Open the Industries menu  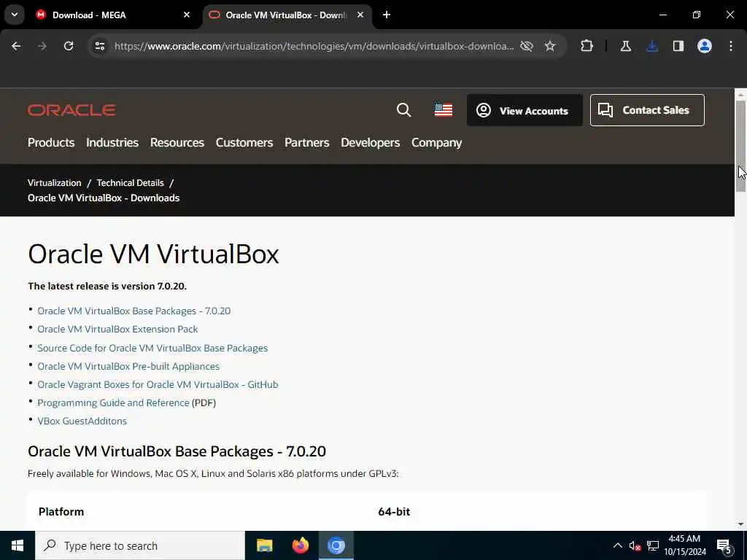point(112,142)
